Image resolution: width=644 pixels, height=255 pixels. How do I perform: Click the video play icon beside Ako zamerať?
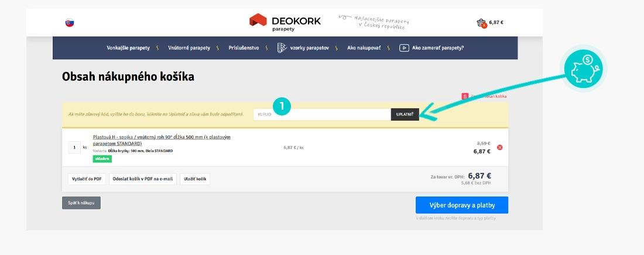(x=404, y=47)
